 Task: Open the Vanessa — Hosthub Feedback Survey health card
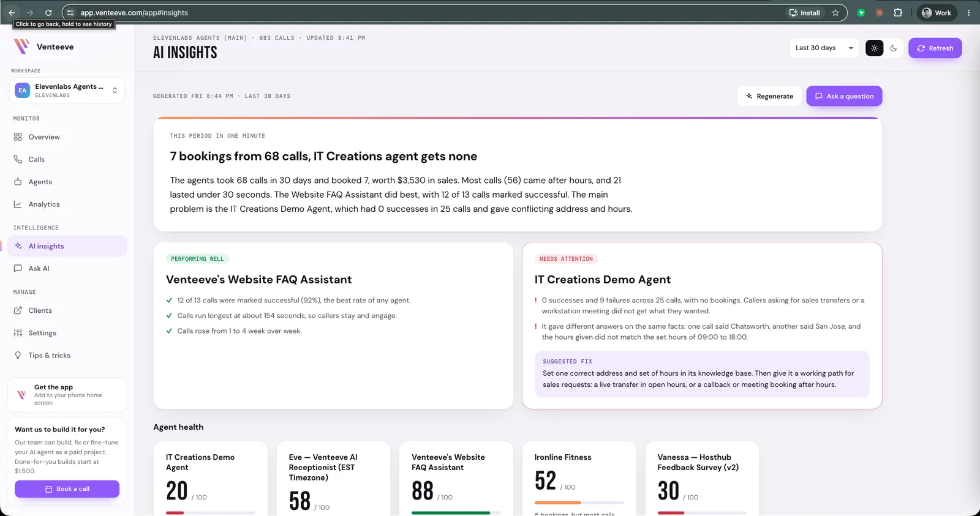click(702, 478)
